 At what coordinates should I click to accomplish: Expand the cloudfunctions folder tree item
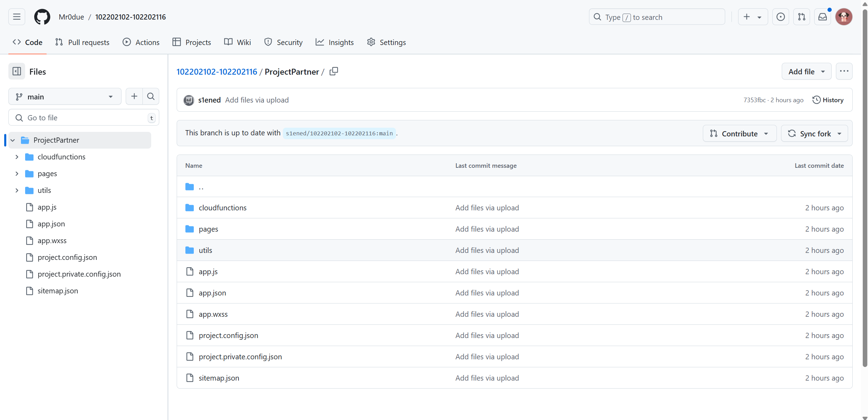coord(17,157)
